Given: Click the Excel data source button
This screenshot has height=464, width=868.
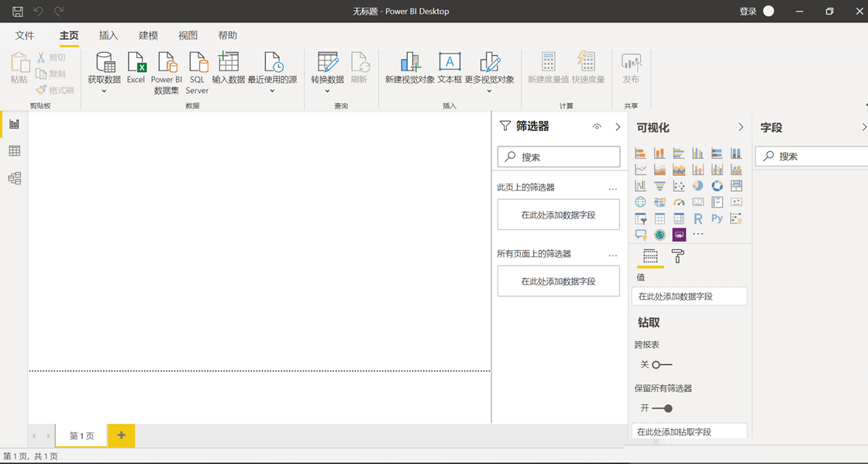Looking at the screenshot, I should click(x=136, y=67).
